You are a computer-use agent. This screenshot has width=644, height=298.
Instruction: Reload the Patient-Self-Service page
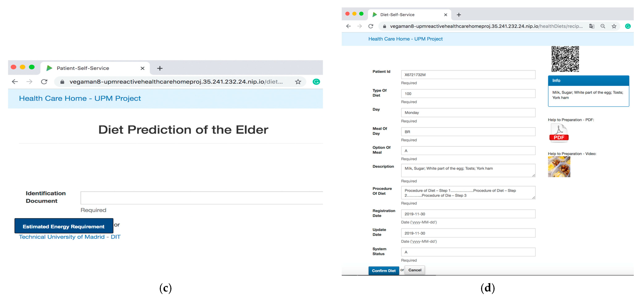click(44, 82)
